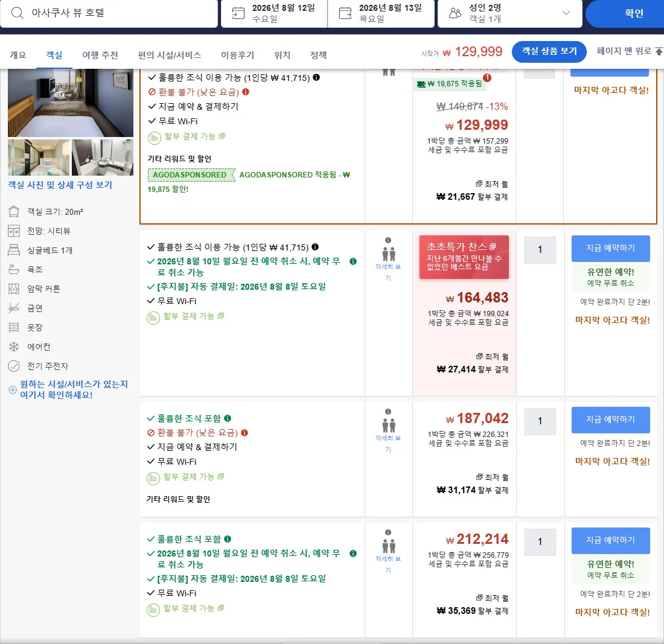Go to the 이용후기 tab

click(x=238, y=55)
